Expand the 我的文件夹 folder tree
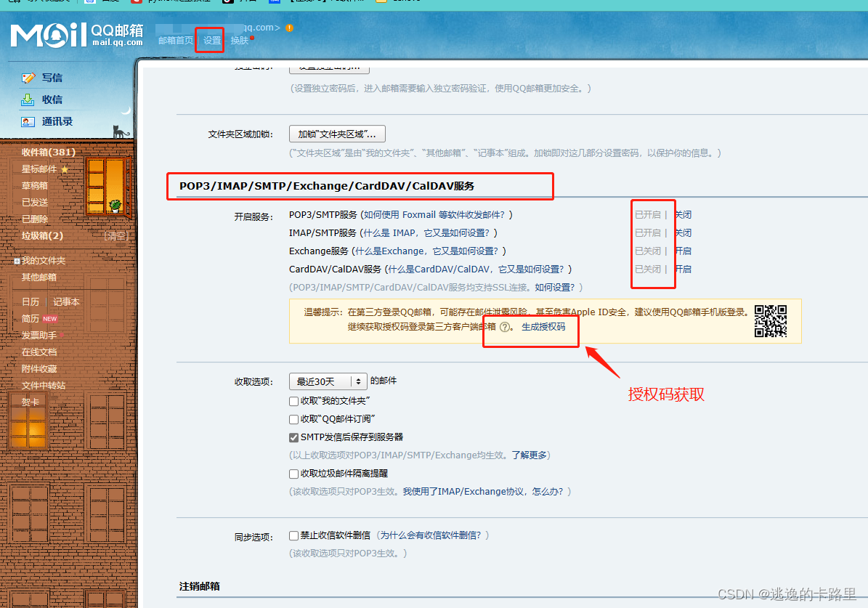This screenshot has height=608, width=868. click(17, 261)
